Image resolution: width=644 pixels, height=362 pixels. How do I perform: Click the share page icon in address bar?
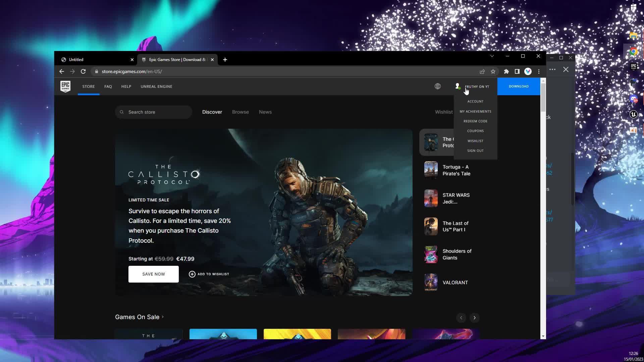(x=482, y=71)
